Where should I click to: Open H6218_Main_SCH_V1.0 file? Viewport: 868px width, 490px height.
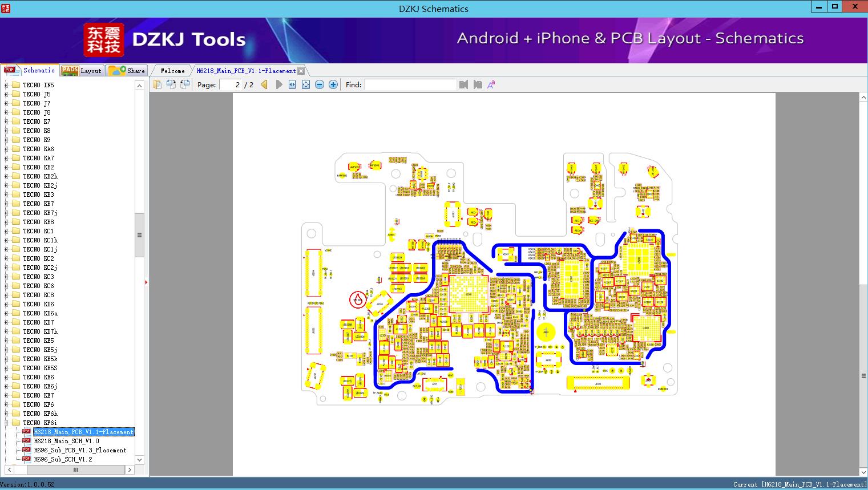click(66, 441)
